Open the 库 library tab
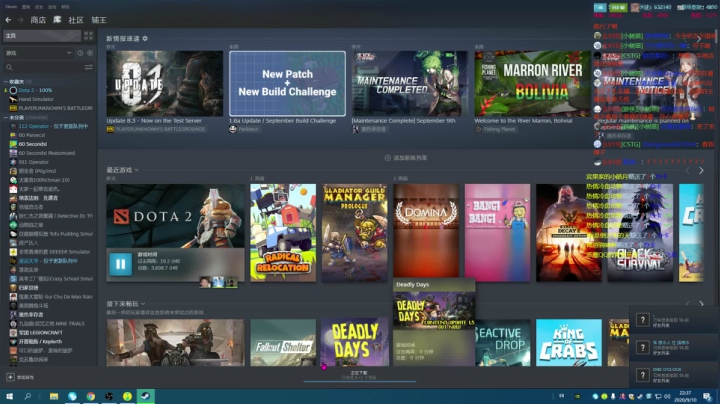 (57, 20)
